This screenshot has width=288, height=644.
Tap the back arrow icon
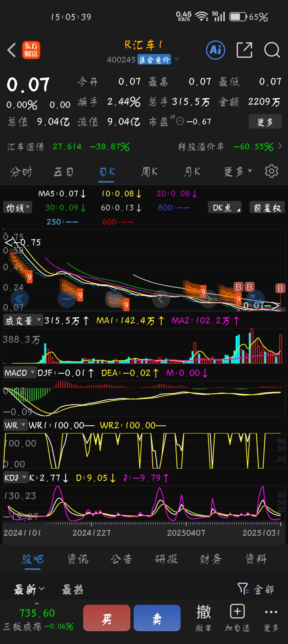tap(12, 50)
